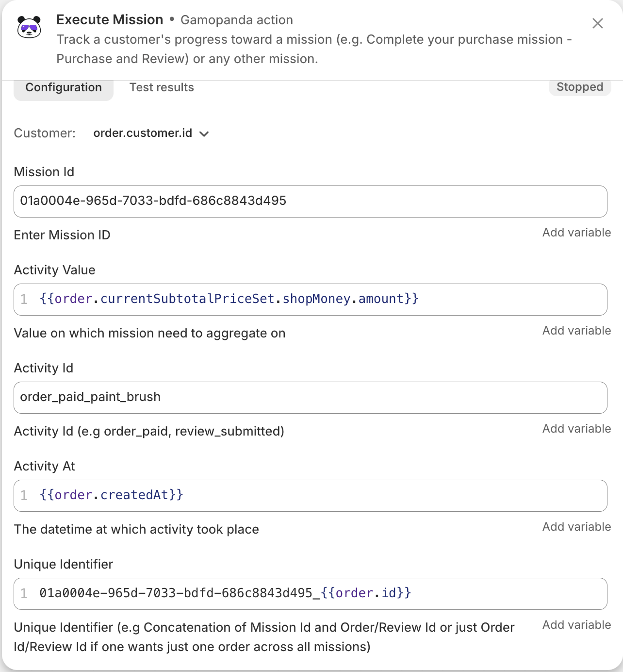The width and height of the screenshot is (623, 672).
Task: Expand the order.customer.id chevron dropdown
Action: pyautogui.click(x=204, y=134)
